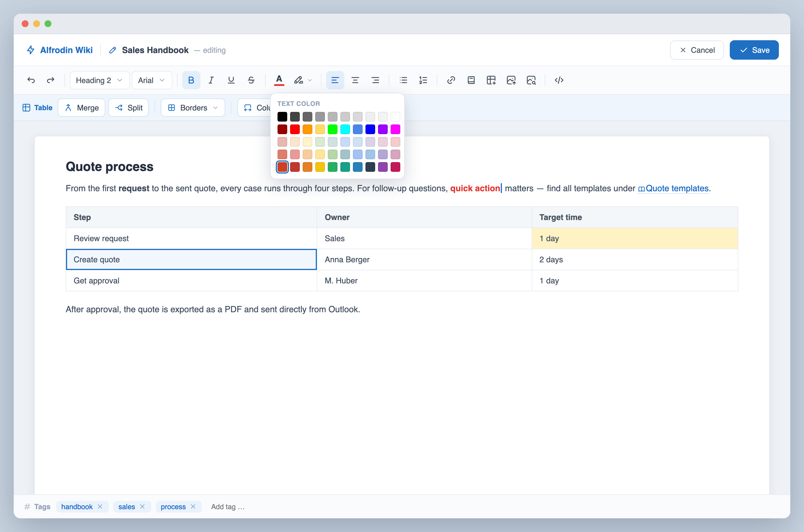Click the insert link icon

[451, 80]
